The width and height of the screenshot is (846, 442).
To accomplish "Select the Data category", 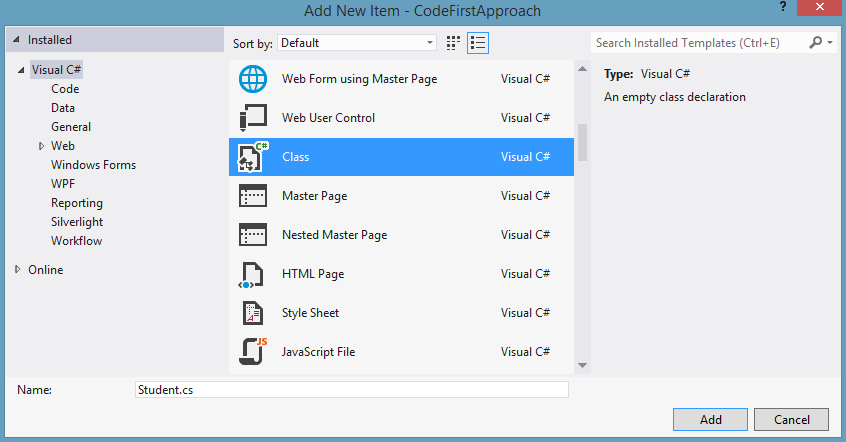I will pos(63,108).
